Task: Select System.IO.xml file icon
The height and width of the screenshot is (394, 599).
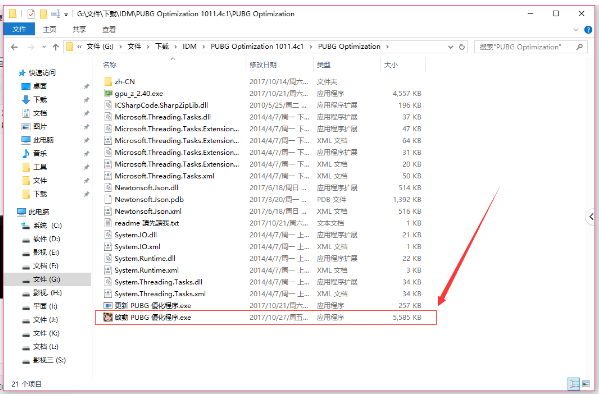Action: (108, 247)
